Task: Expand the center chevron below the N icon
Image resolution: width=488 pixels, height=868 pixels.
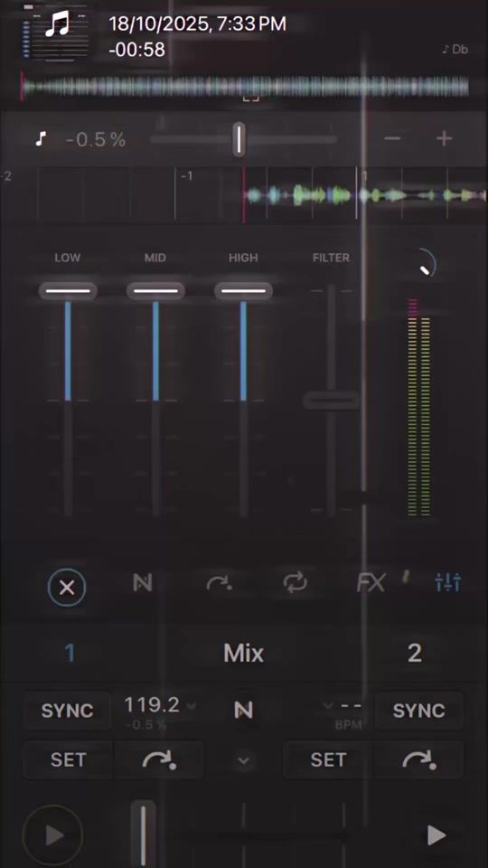Action: [243, 761]
